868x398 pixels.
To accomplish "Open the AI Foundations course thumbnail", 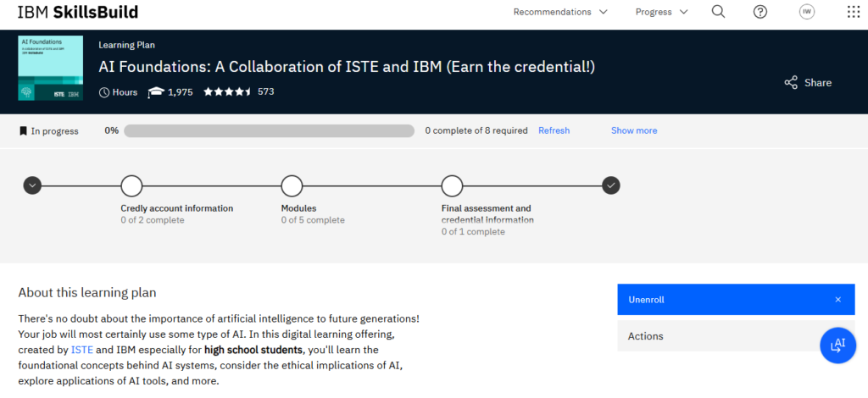I will pos(50,68).
